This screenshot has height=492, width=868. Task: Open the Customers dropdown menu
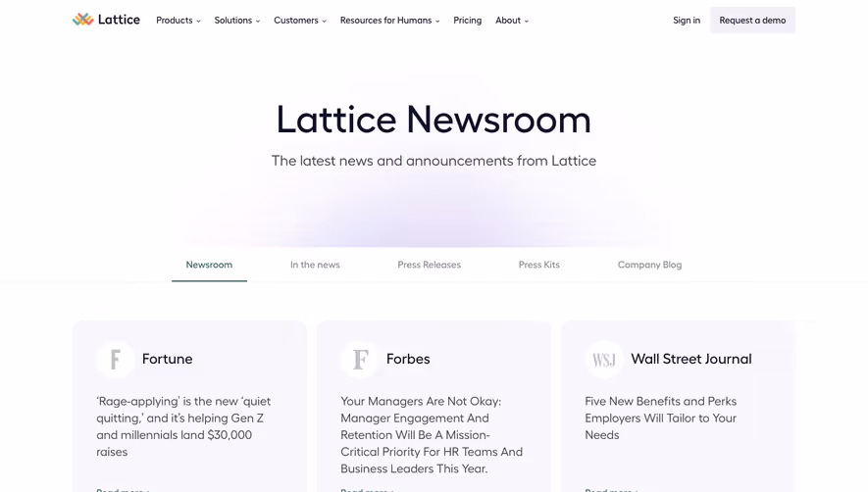[x=300, y=21]
